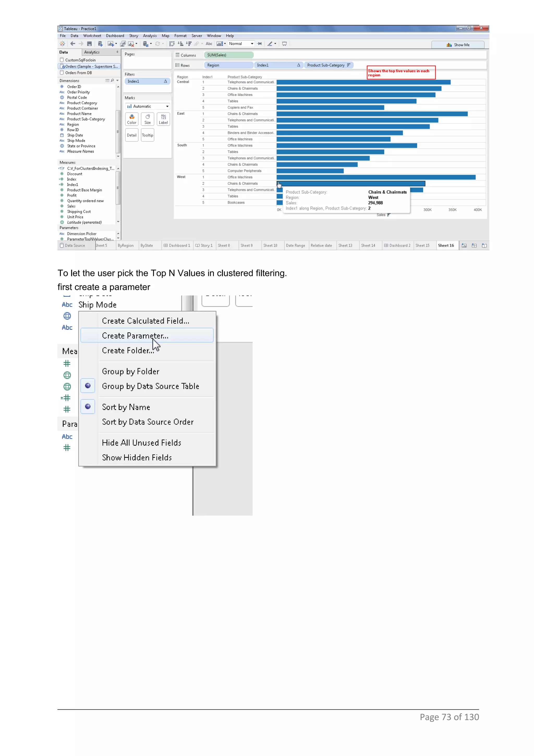Click the New Dashboard tab icon
This screenshot has height=756, width=534.
(x=474, y=245)
